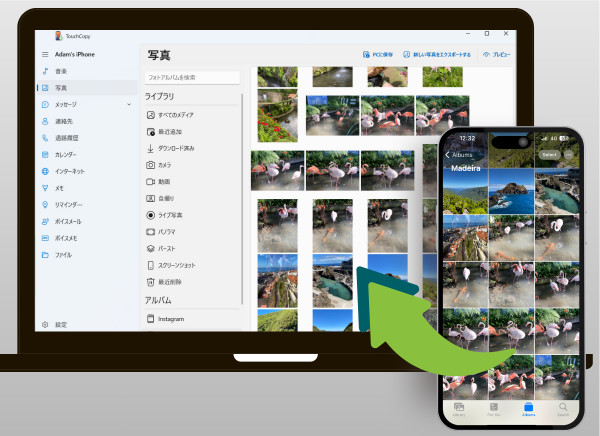Image resolution: width=600 pixels, height=436 pixels.
Task: Click the プレビュー (Preview) eye toggle
Action: point(496,55)
